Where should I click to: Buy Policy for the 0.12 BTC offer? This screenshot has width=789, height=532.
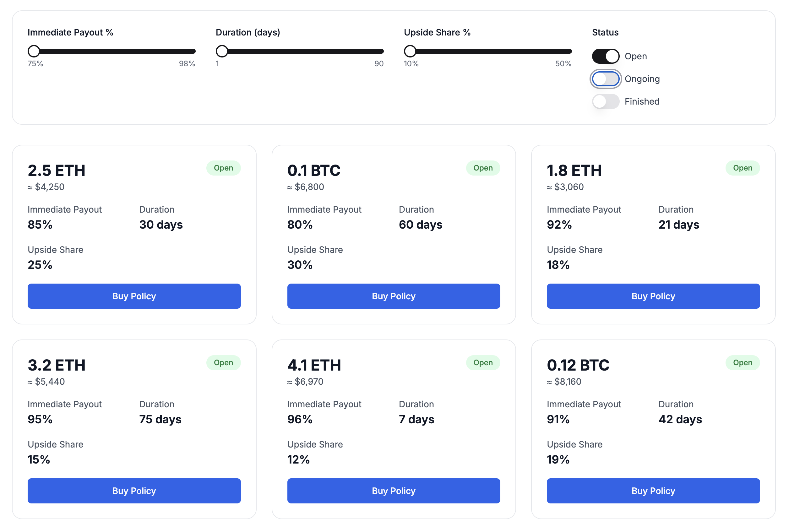(x=653, y=491)
